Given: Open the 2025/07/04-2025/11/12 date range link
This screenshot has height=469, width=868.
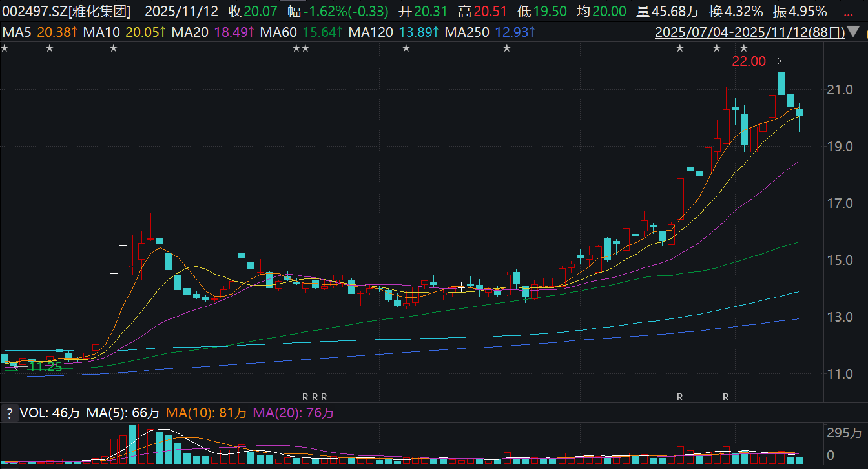Looking at the screenshot, I should tap(750, 32).
